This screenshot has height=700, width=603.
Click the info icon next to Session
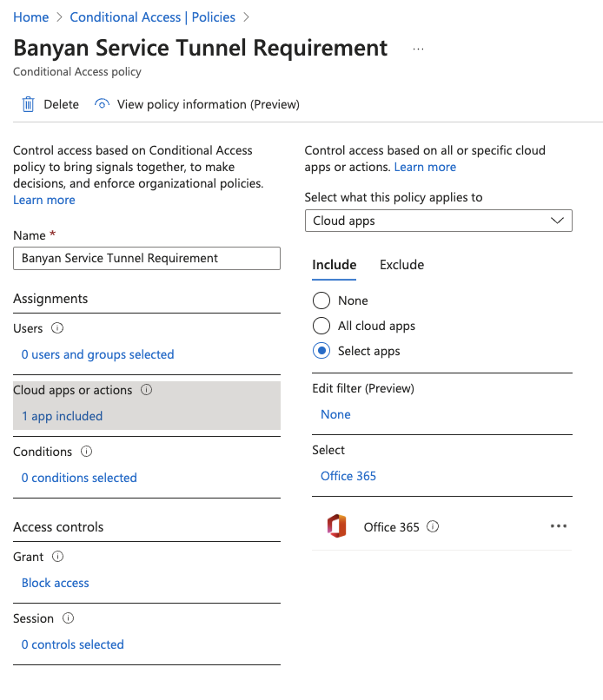coord(69,618)
